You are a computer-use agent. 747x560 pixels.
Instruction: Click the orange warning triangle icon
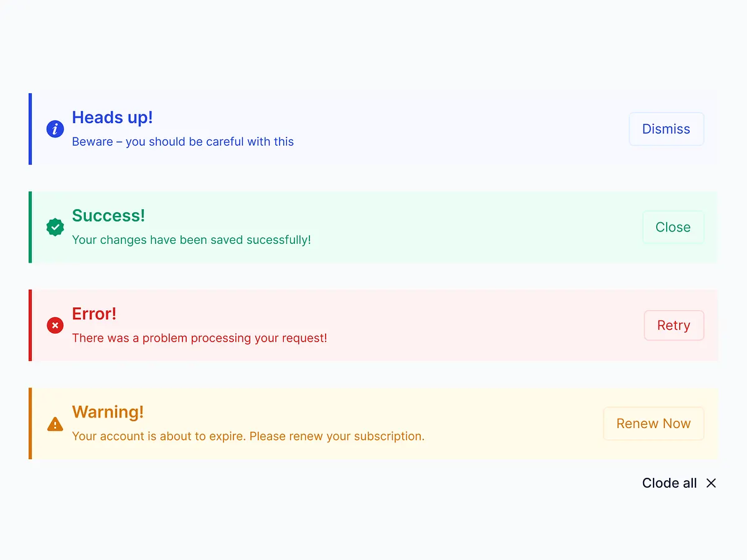tap(55, 424)
